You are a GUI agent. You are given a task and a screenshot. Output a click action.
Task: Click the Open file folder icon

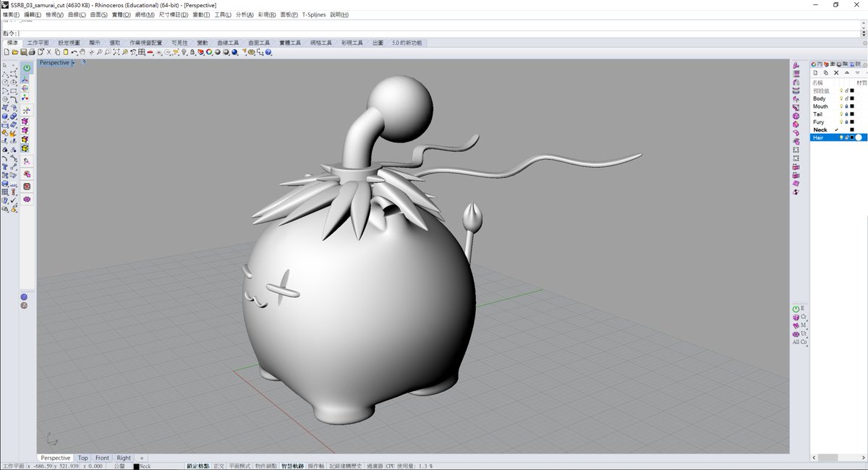15,52
